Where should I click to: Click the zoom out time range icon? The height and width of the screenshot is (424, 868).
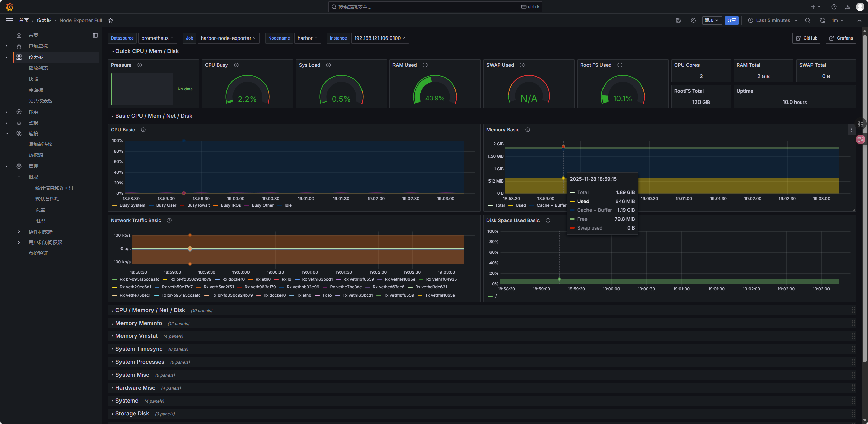click(807, 20)
